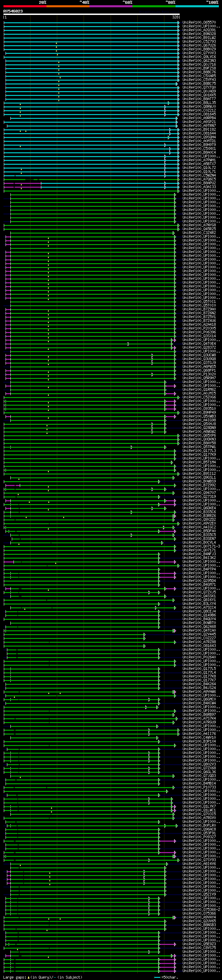This screenshot has height=980, width=222.
Task: Open hit UniRef100_B9ILW2
Action: [x=199, y=38]
